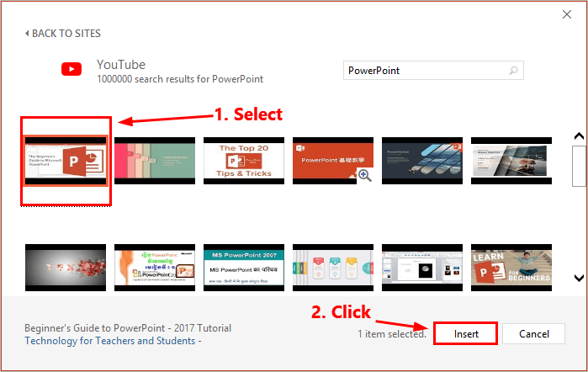
Task: Select the pastel color stripes video thumbnail
Action: (x=155, y=160)
